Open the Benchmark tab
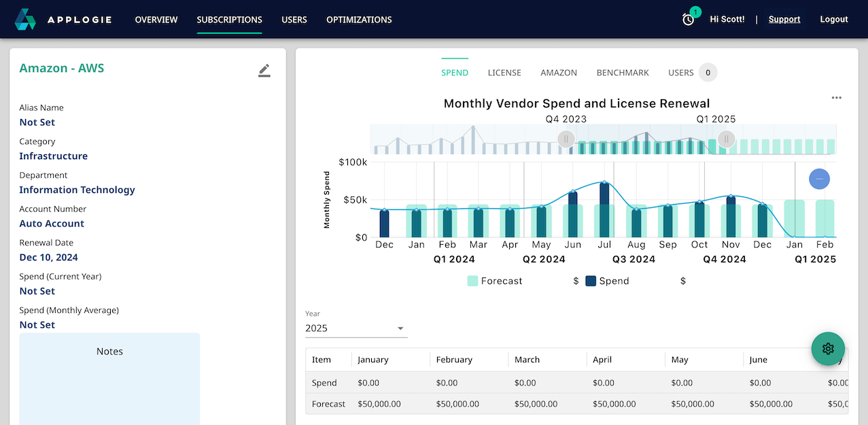 tap(623, 73)
